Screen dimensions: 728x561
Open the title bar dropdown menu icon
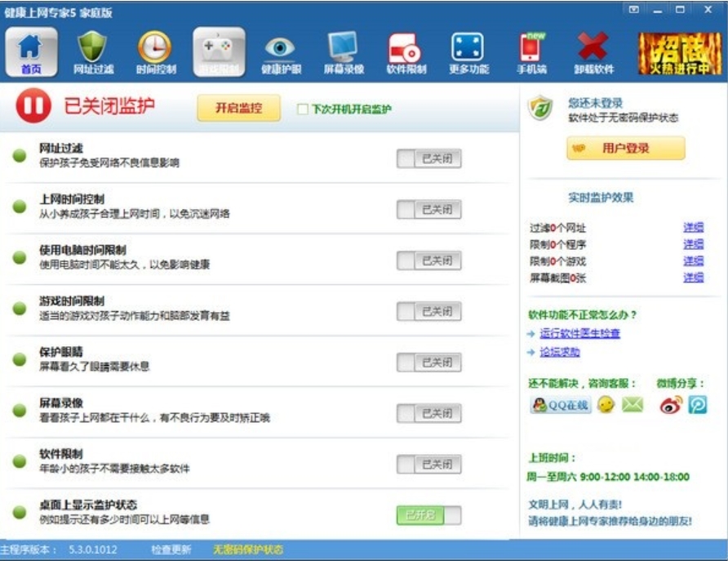[634, 9]
